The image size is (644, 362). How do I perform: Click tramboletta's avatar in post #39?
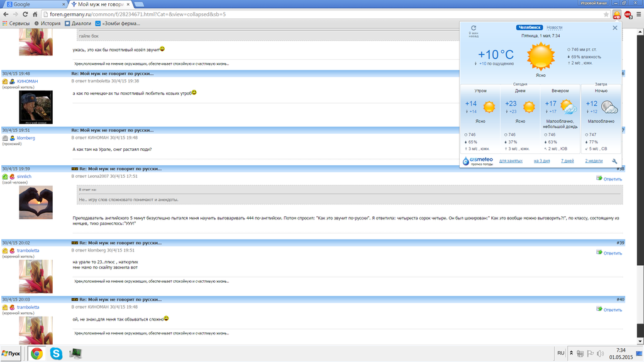[36, 277]
